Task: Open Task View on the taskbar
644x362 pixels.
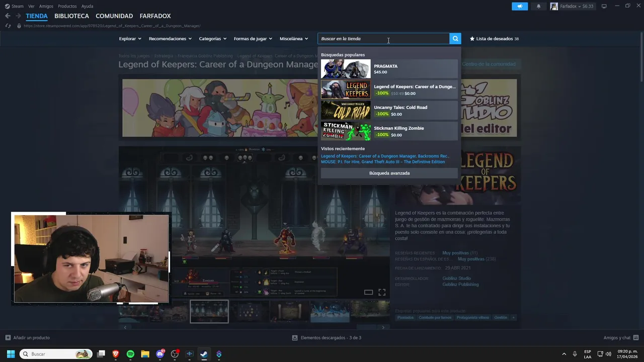Action: 101,354
